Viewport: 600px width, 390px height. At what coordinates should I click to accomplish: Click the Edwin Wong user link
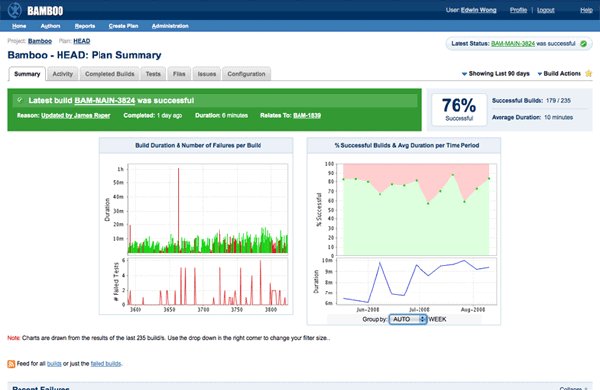click(x=478, y=10)
